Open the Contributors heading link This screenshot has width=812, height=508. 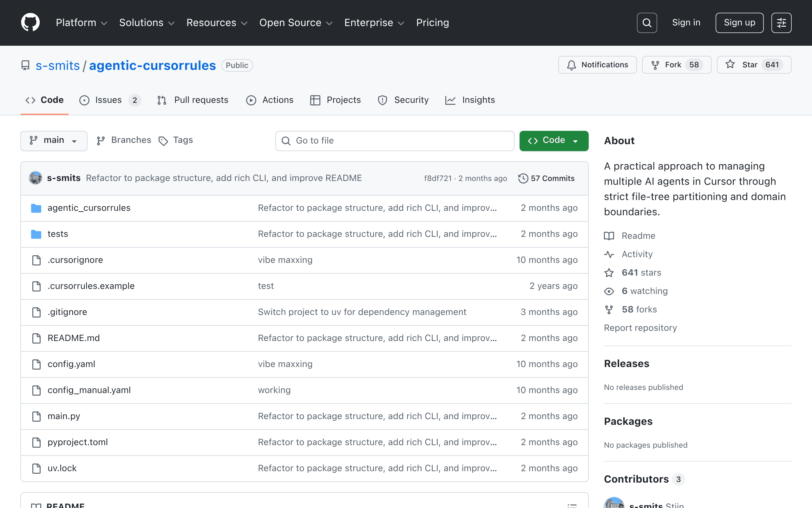(x=644, y=479)
